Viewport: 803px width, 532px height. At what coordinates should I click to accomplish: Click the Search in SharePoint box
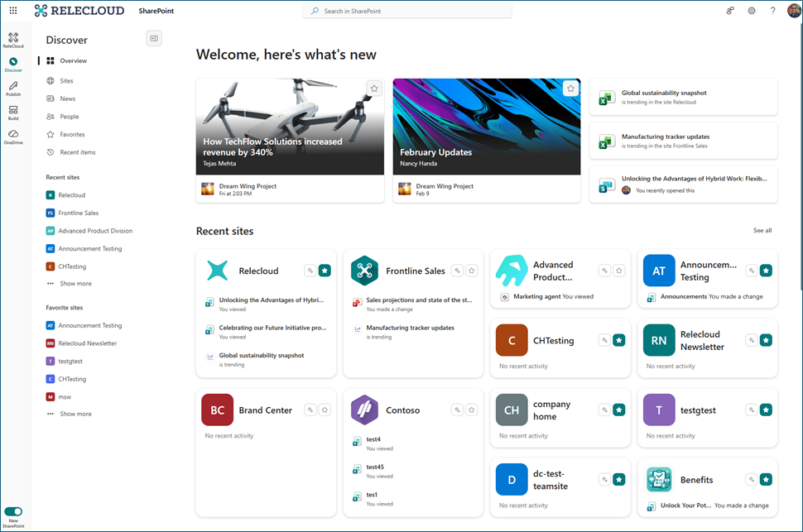[x=407, y=12]
